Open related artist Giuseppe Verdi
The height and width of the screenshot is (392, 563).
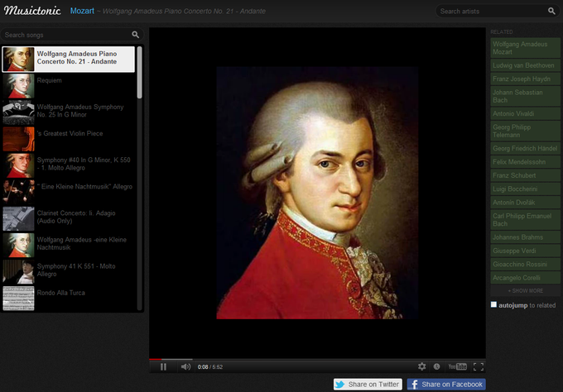tap(525, 251)
